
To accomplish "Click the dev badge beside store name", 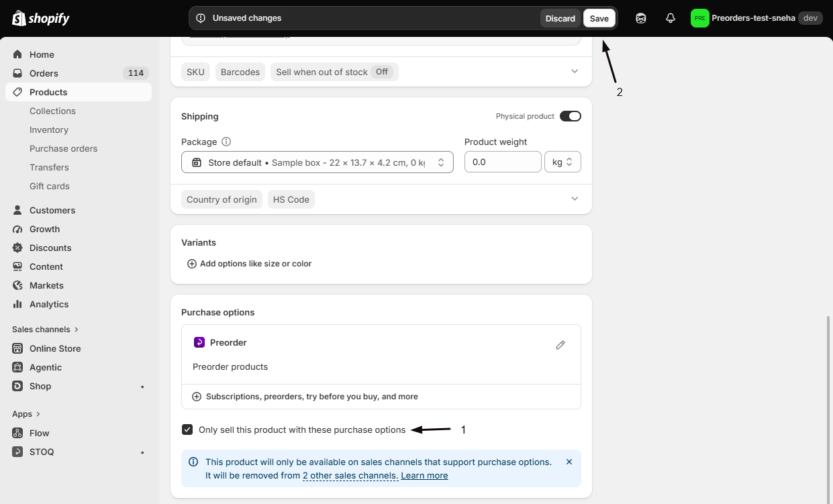I will [810, 18].
